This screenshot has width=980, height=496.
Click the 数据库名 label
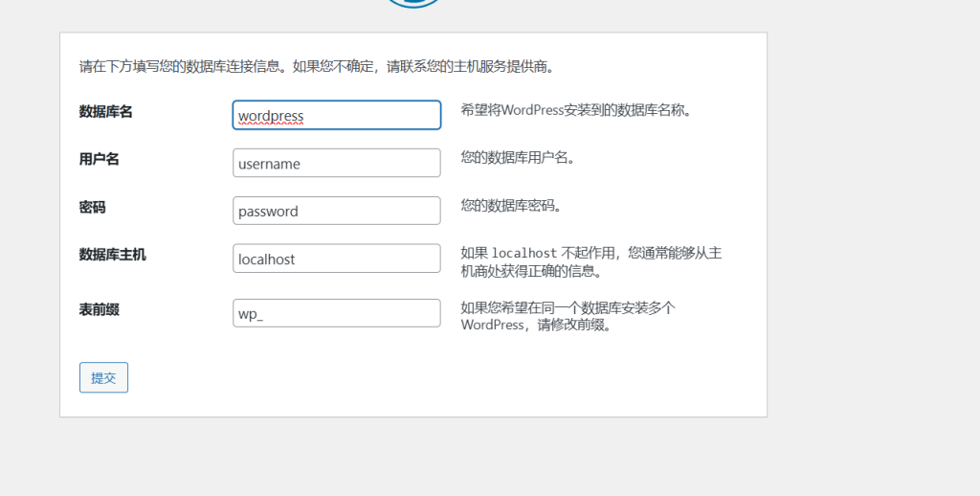point(105,112)
